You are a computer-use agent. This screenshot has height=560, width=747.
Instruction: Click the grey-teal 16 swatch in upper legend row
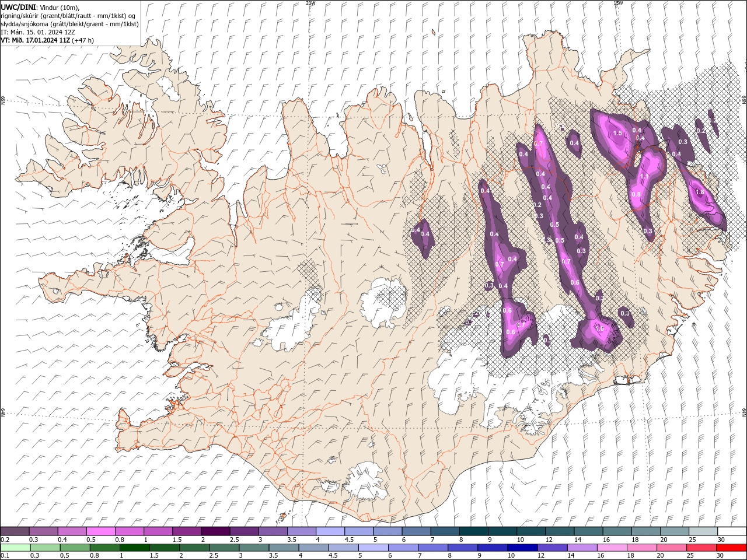tap(617, 531)
